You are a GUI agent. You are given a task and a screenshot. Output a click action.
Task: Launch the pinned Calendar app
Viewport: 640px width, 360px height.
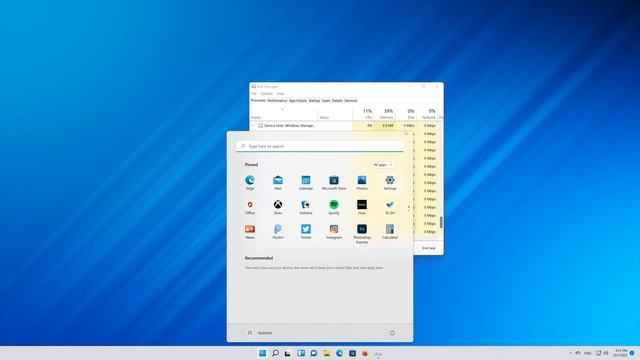tap(306, 182)
